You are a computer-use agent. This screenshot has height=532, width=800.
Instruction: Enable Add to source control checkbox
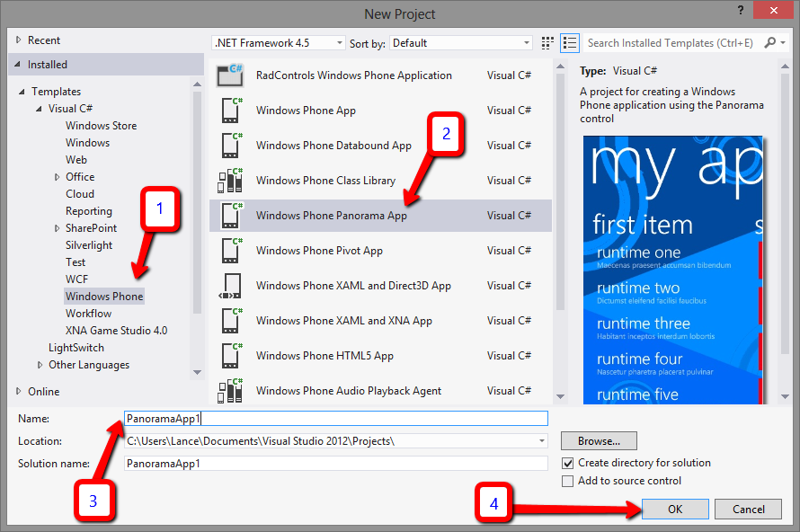coord(567,482)
